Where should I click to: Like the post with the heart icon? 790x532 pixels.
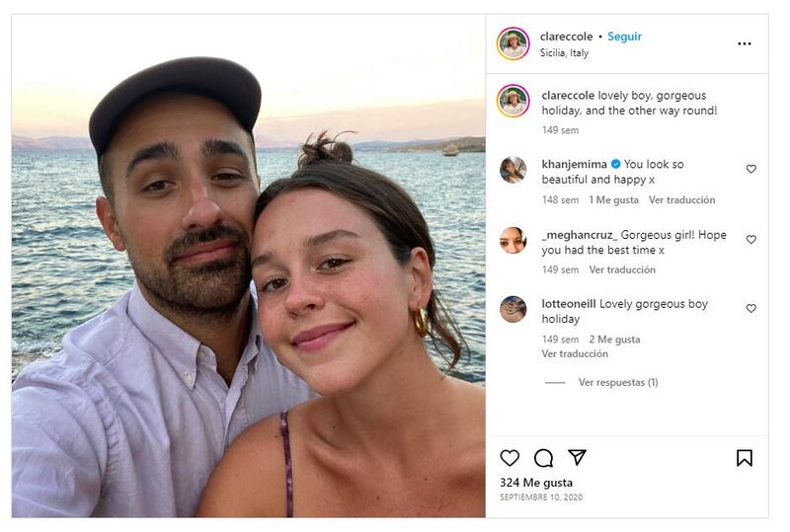coord(510,458)
